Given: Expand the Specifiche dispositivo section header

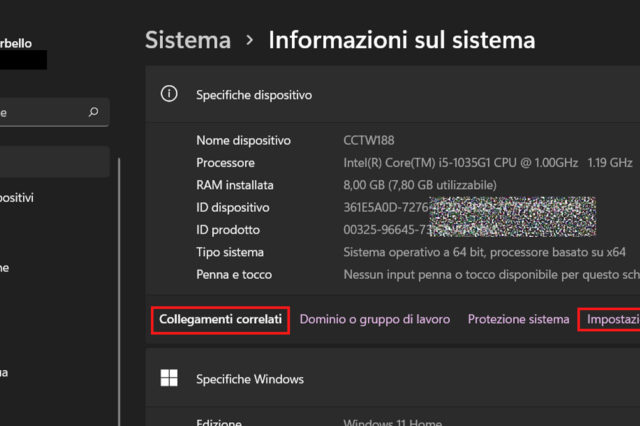Looking at the screenshot, I should pyautogui.click(x=393, y=95).
